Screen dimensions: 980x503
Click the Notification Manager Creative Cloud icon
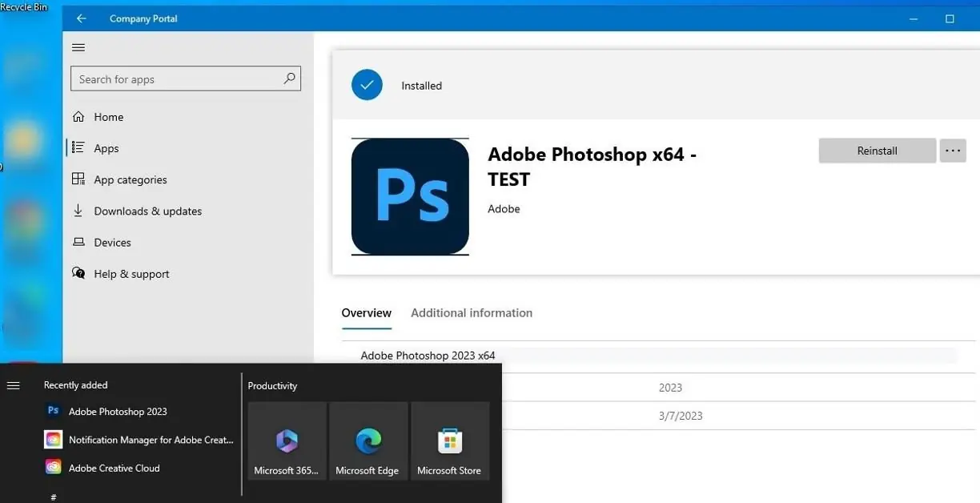click(54, 439)
